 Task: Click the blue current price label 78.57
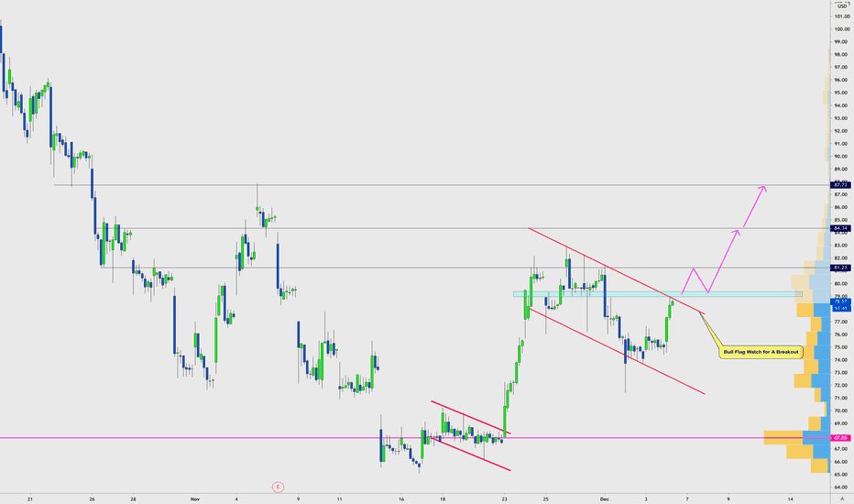(841, 301)
